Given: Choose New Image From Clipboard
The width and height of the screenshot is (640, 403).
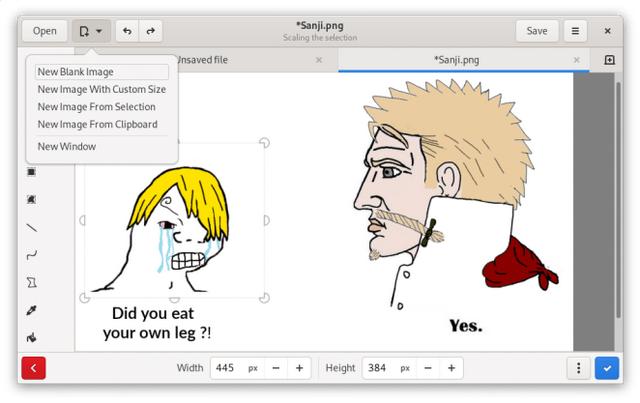Looking at the screenshot, I should pos(97,124).
